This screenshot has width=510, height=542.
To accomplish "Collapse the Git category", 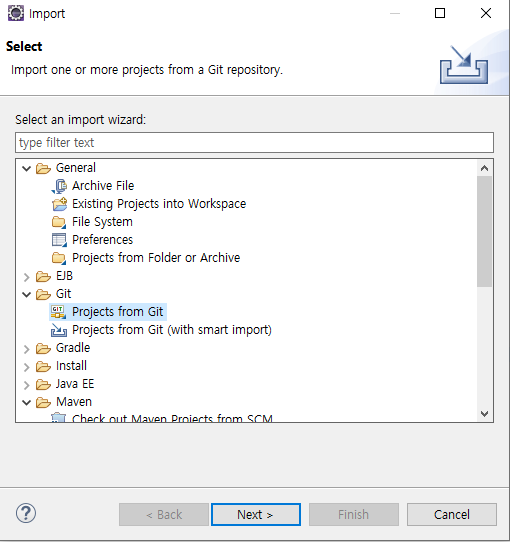I will tap(27, 295).
